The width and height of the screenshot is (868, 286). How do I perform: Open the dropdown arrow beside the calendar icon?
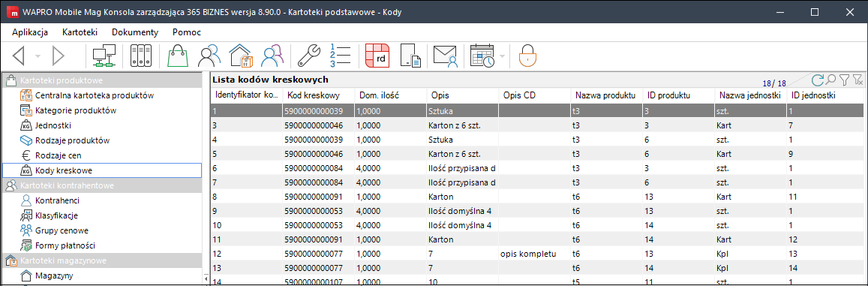pos(502,56)
